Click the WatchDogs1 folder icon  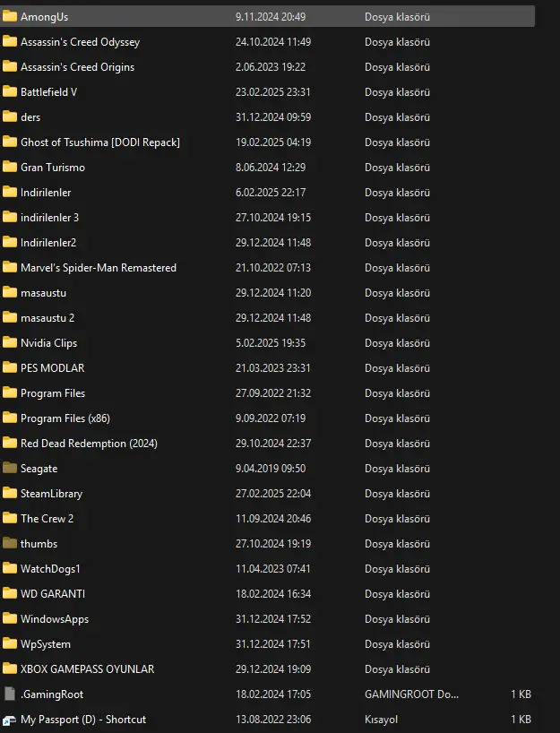click(x=10, y=568)
